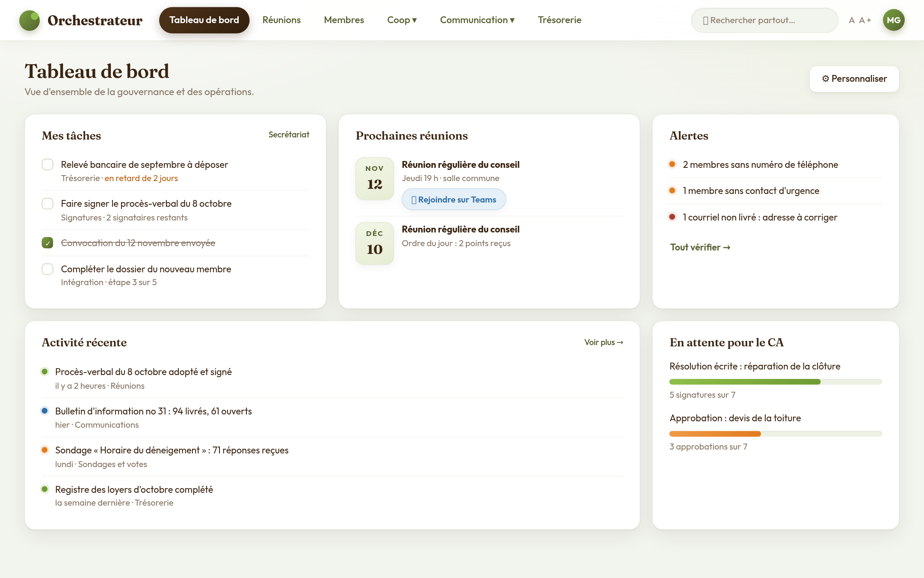The width and height of the screenshot is (924, 578).
Task: Click the 5 signatures sur 7 label
Action: click(x=702, y=395)
